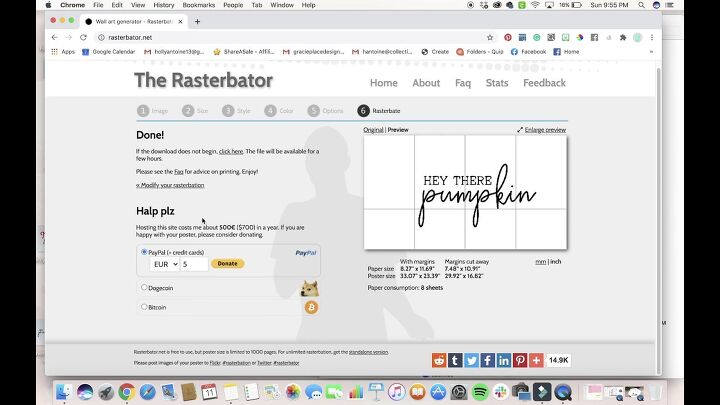The image size is (720, 405).
Task: Open the Flickr link in footer
Action: pos(215,363)
